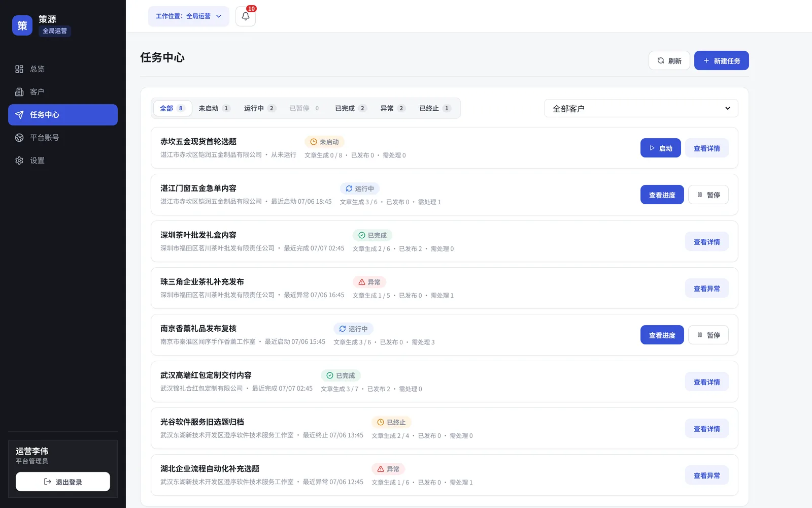Screen dimensions: 812x508
Task: Switch to the 未启动 tab
Action: tap(214, 108)
